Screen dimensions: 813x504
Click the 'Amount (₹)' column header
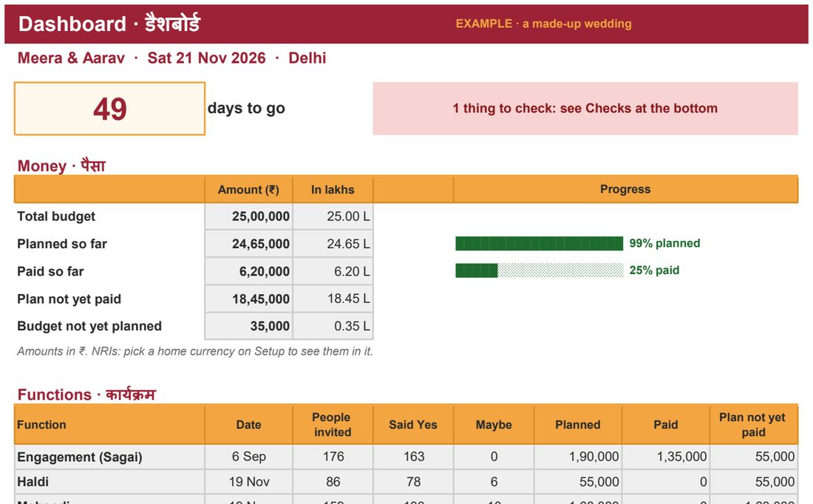click(x=248, y=190)
